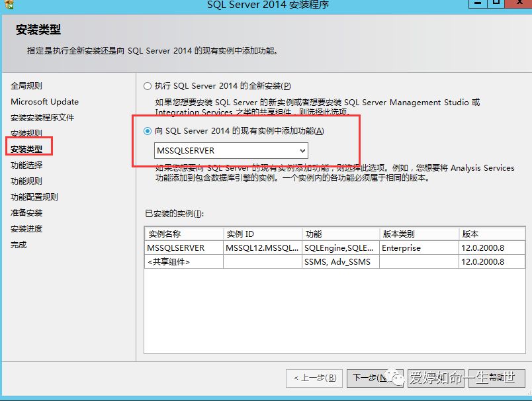Select 功能选择 step in sidebar
Image resolution: width=532 pixels, height=401 pixels.
tap(26, 165)
